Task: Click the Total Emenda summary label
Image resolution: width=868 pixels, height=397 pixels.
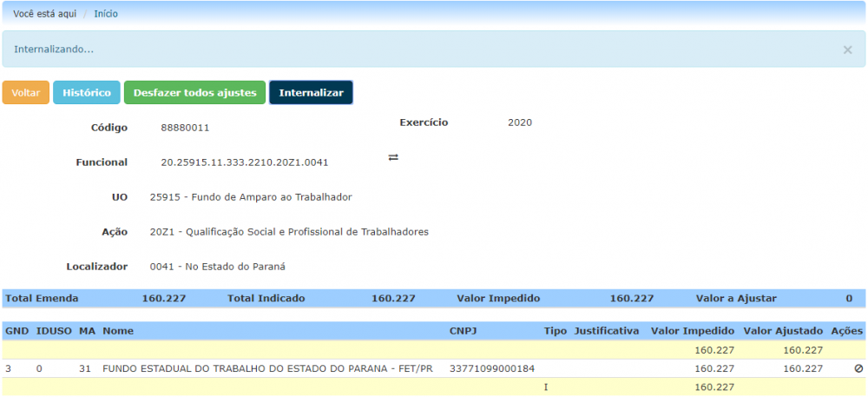Action: [x=42, y=299]
